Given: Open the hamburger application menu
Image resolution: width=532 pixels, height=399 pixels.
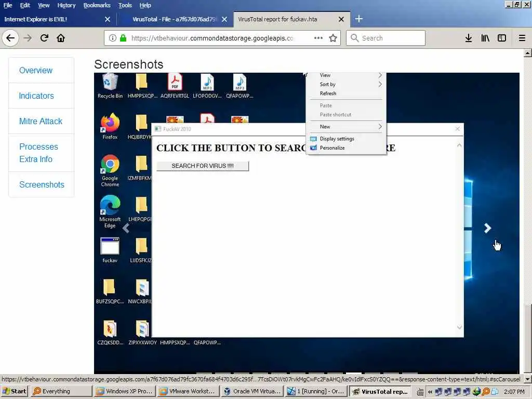Looking at the screenshot, I should tap(522, 38).
